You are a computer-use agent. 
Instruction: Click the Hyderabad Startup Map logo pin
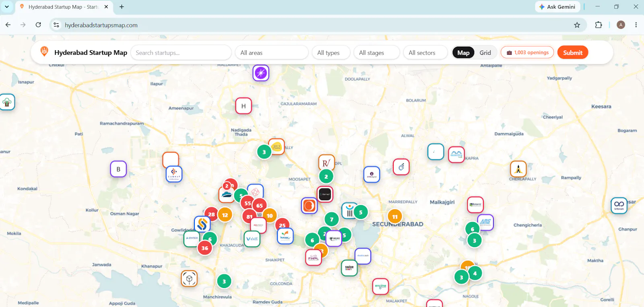[x=44, y=52]
